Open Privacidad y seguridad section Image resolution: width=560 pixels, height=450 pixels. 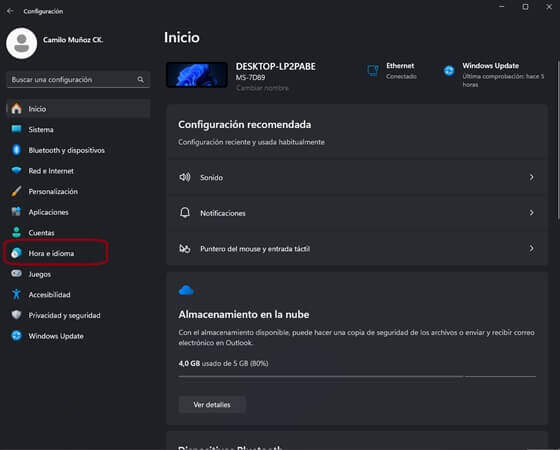point(78,315)
